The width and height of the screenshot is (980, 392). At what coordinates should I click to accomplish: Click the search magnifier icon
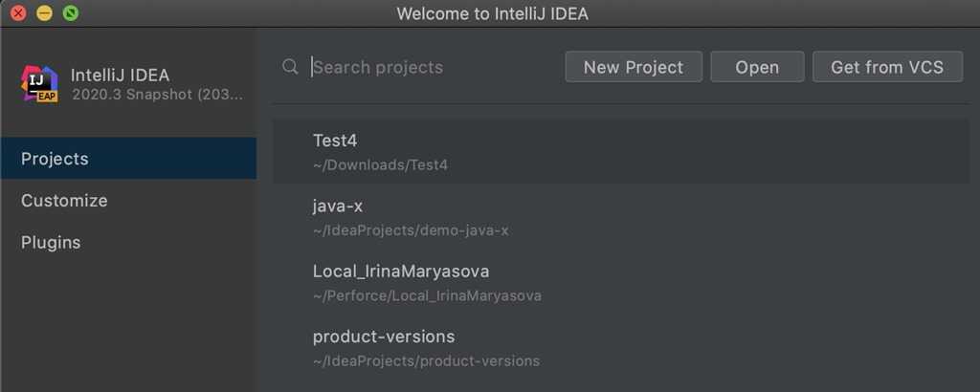pos(290,67)
